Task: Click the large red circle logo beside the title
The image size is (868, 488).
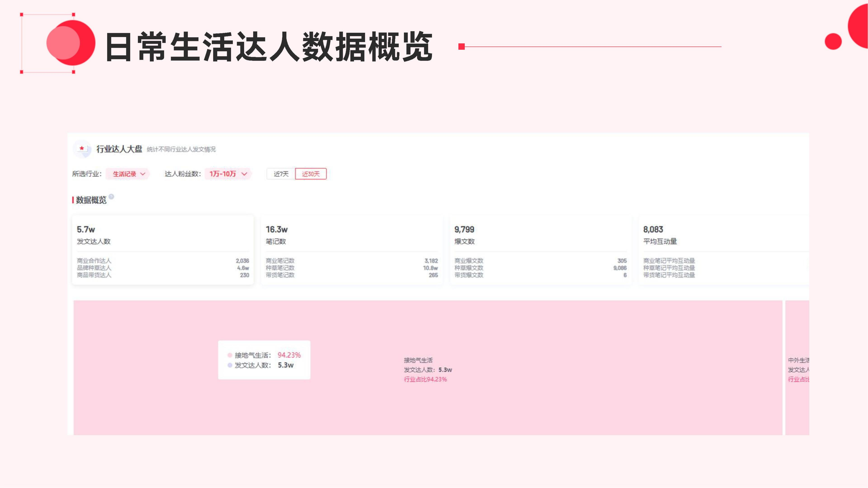Action: [x=71, y=43]
